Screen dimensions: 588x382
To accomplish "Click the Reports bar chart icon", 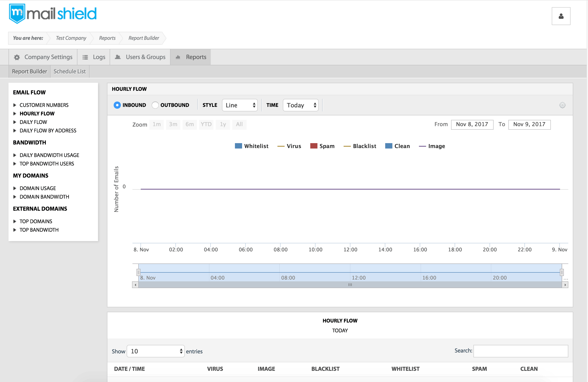I will 178,57.
